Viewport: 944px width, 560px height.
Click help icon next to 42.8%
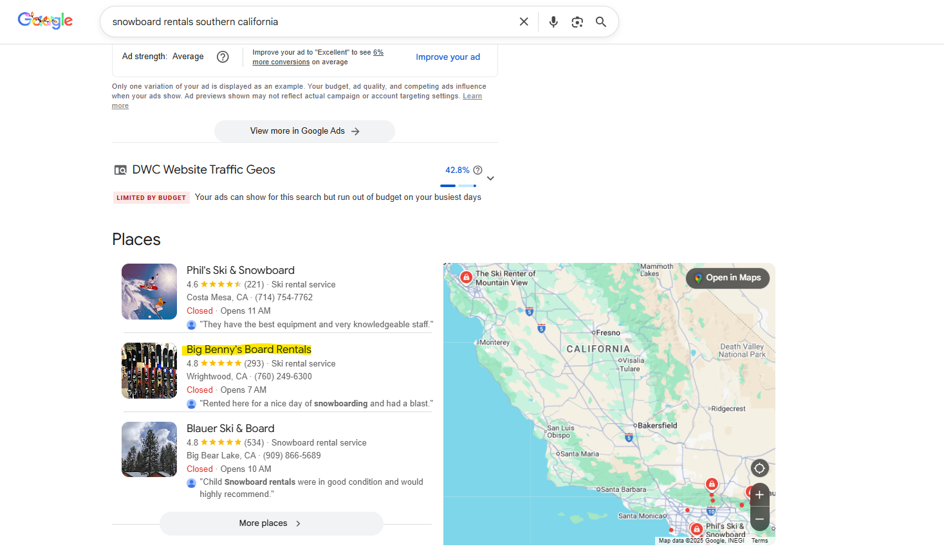coord(477,170)
